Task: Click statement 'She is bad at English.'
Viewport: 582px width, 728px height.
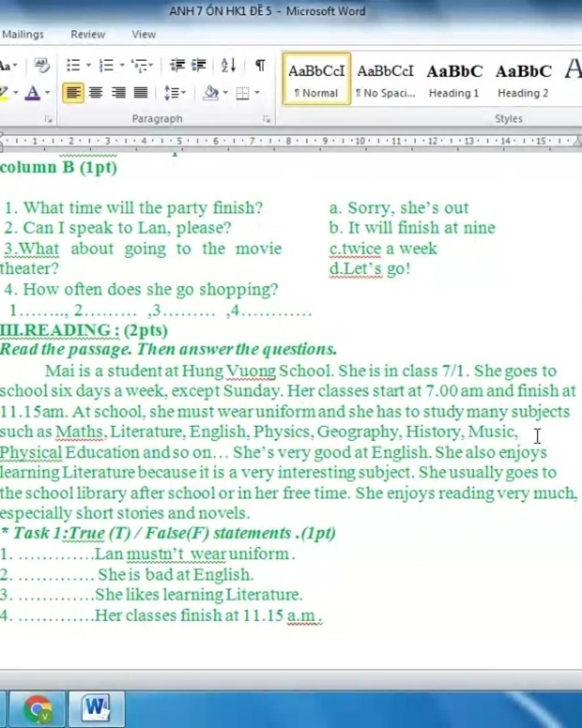Action: coord(176,574)
